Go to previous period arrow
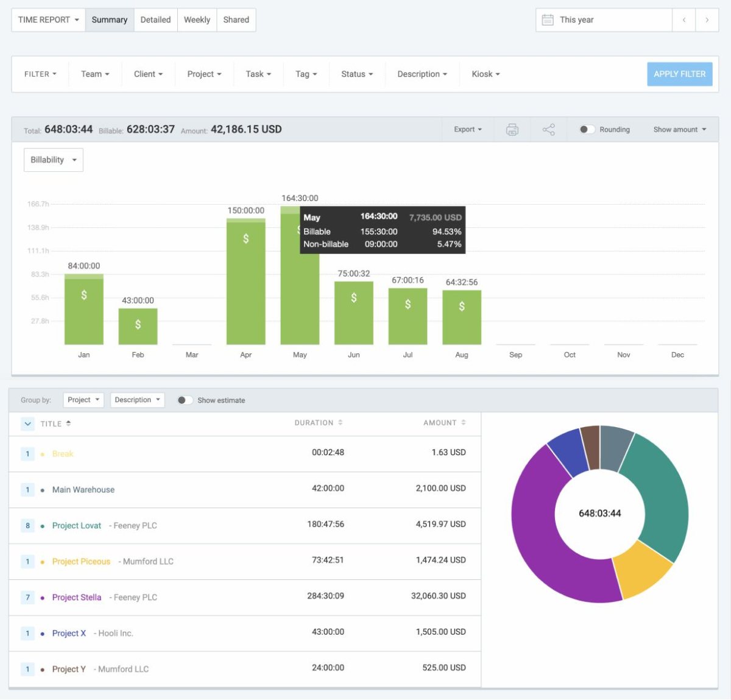Image resolution: width=731 pixels, height=700 pixels. point(684,20)
